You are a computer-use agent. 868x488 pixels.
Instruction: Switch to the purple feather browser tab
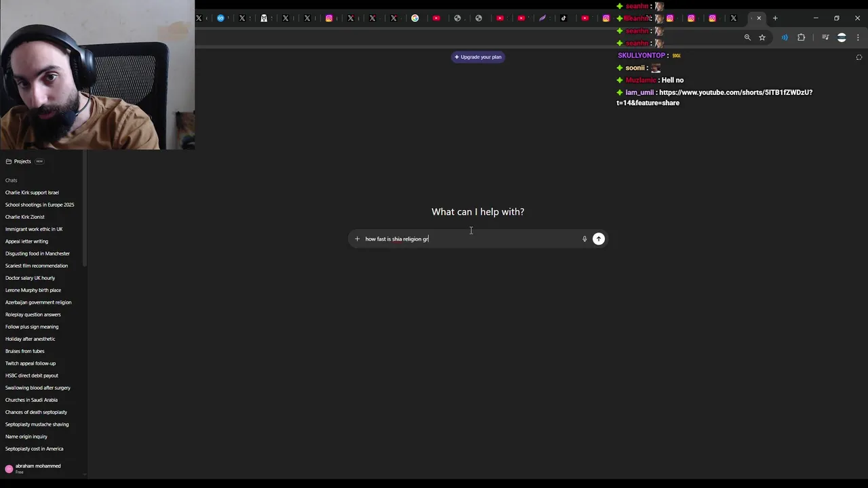click(542, 18)
